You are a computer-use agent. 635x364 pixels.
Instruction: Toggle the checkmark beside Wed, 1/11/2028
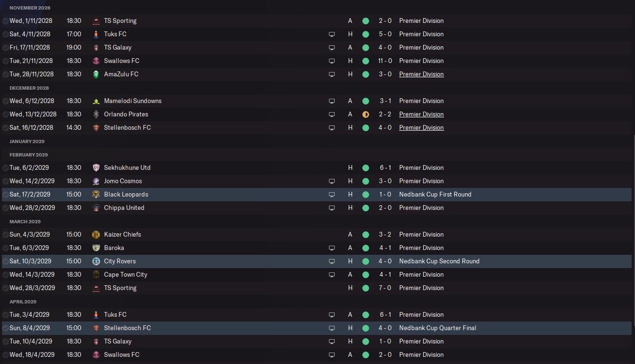pos(5,21)
